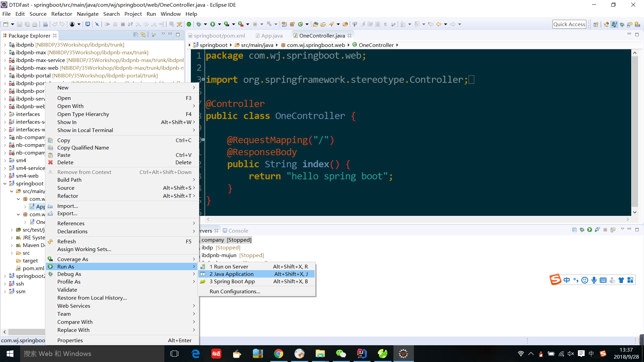
Task: Expand the src/test/java folder
Action: click(12, 230)
